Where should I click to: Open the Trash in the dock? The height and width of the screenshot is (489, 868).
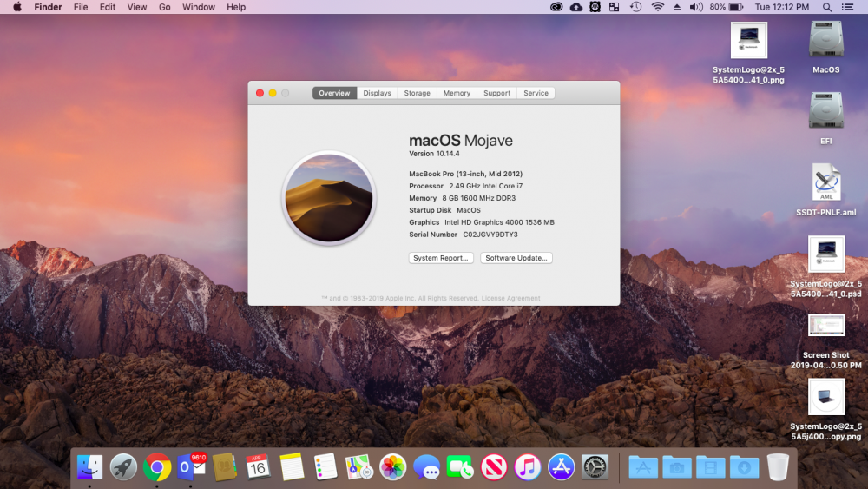coord(778,467)
